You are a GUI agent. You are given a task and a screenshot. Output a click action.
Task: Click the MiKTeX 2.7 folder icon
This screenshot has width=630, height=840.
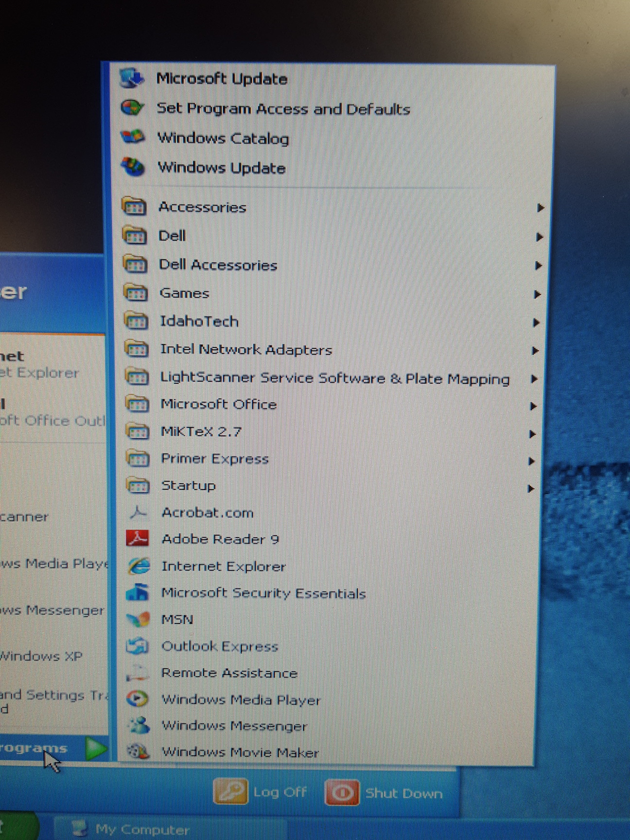pos(138,432)
